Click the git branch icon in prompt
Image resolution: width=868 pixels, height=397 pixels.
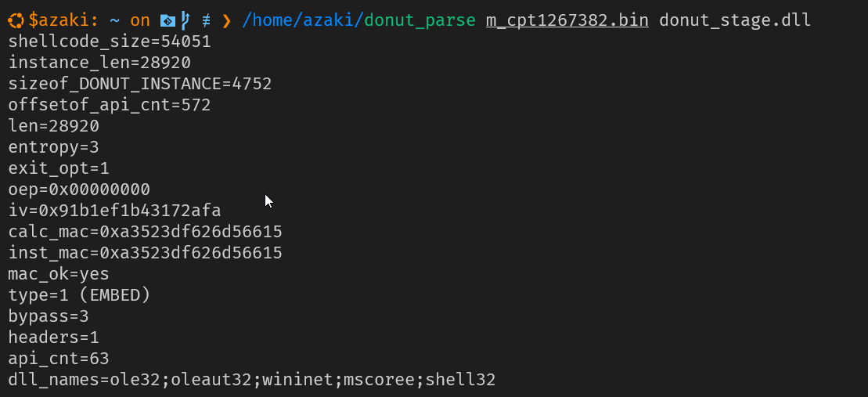(x=185, y=21)
